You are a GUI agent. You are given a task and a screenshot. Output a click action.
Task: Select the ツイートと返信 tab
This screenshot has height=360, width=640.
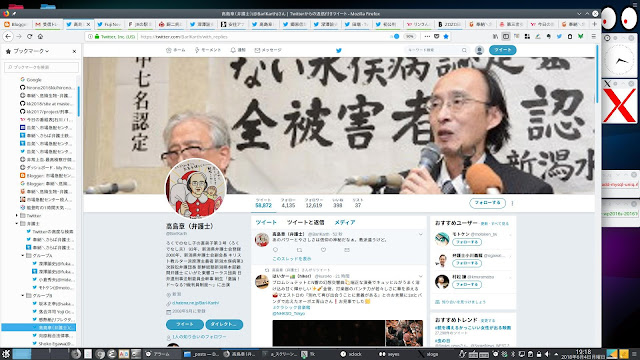click(305, 222)
